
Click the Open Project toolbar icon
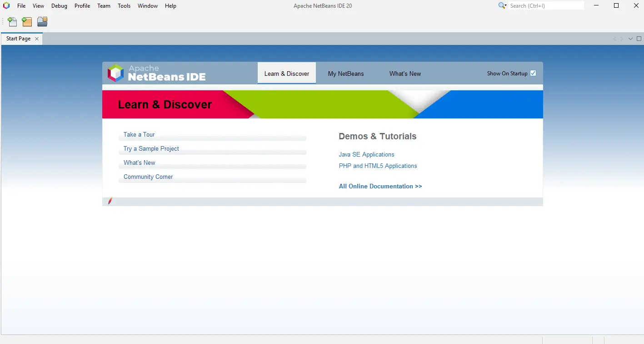pos(42,22)
